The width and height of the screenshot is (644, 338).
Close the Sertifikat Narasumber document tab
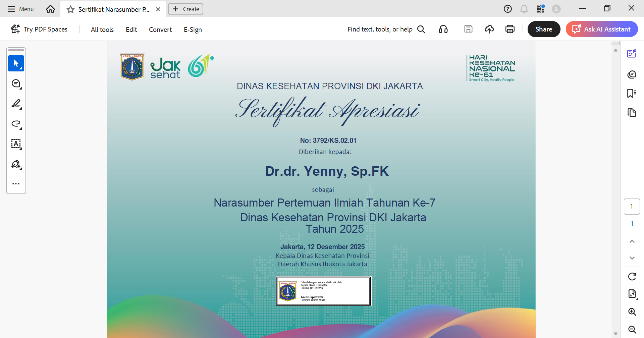[x=158, y=9]
